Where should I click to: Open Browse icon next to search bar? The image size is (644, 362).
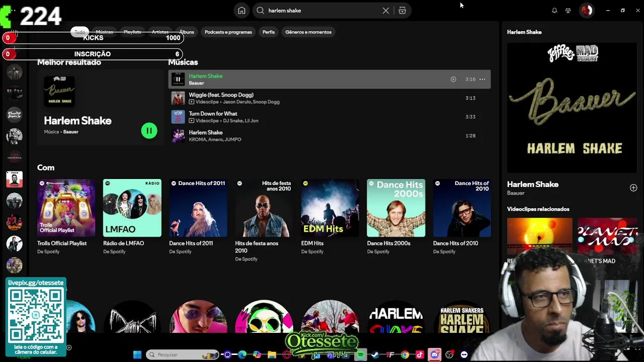pos(402,11)
